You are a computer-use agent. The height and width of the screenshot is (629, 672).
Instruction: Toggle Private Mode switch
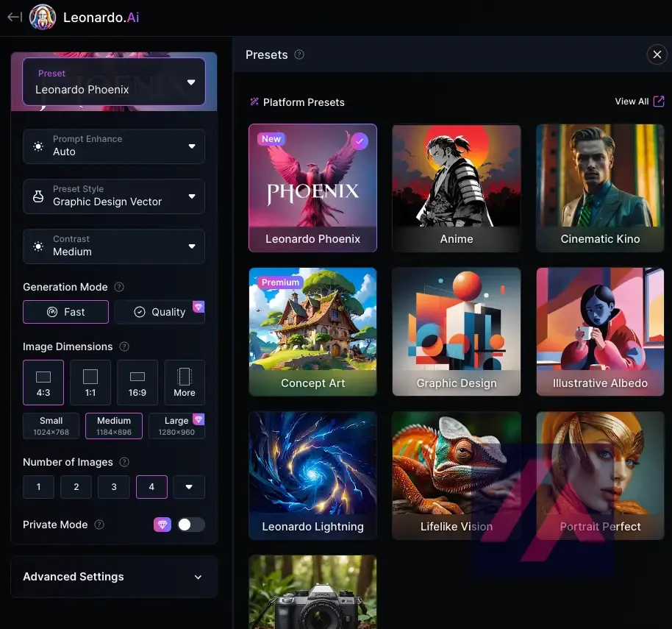coord(191,525)
